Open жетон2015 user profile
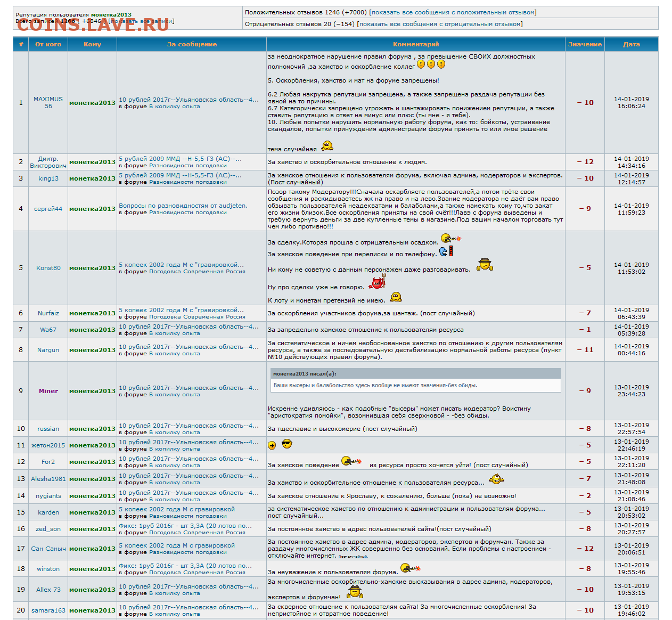 click(48, 445)
